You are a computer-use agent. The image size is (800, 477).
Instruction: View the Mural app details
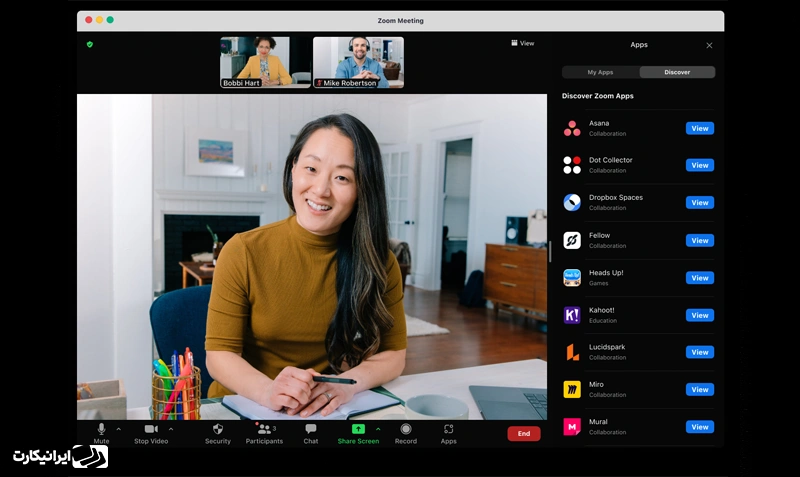click(699, 427)
